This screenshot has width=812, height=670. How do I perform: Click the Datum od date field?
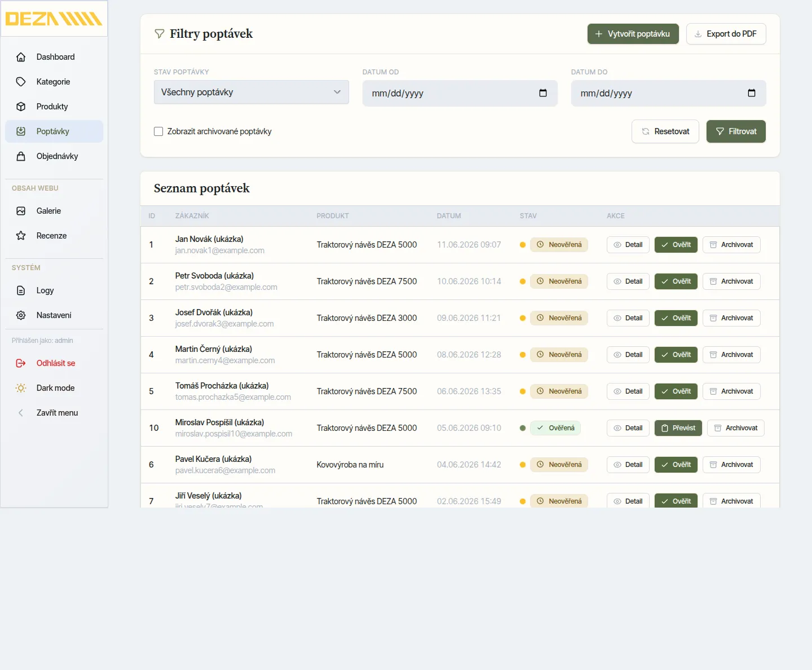(x=460, y=93)
